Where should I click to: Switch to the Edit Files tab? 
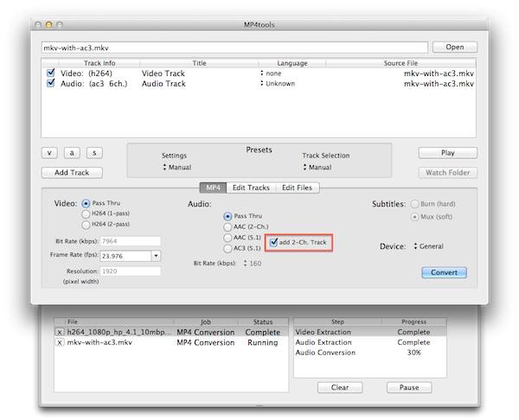297,188
